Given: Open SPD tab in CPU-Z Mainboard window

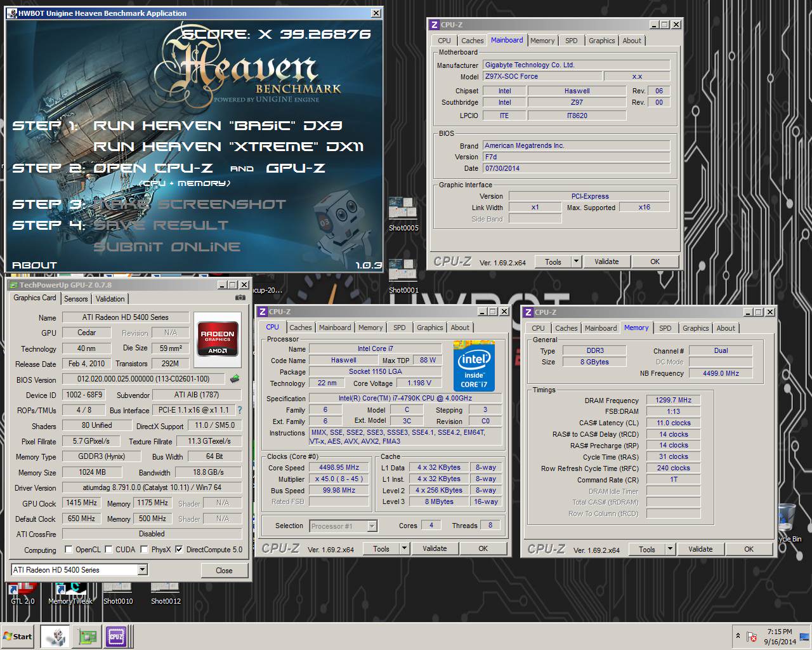Looking at the screenshot, I should point(572,41).
